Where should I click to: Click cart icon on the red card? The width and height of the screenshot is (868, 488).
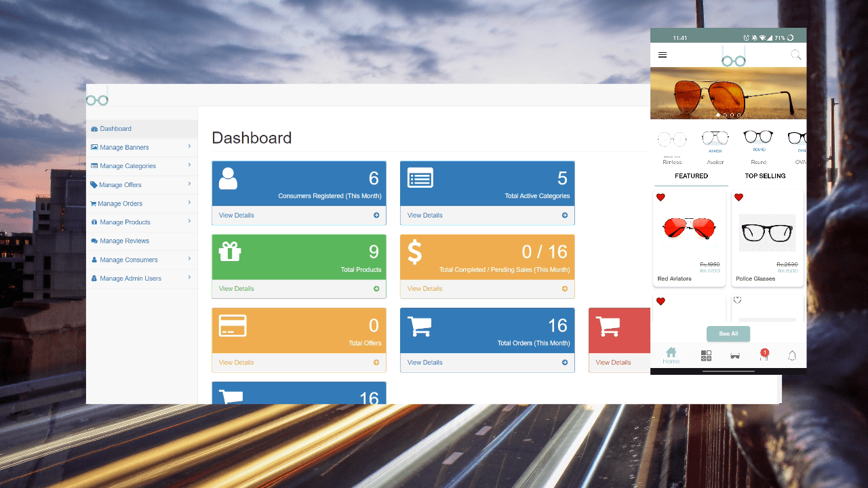click(608, 325)
